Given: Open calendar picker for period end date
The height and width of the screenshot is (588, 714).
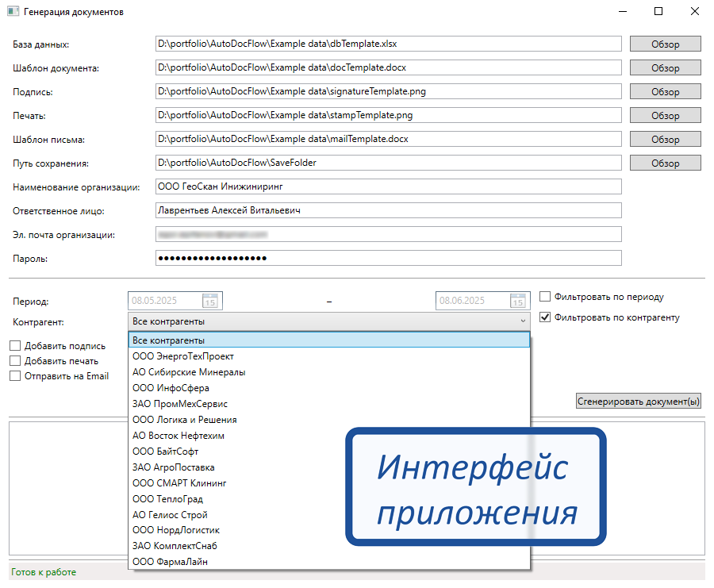Looking at the screenshot, I should click(518, 301).
